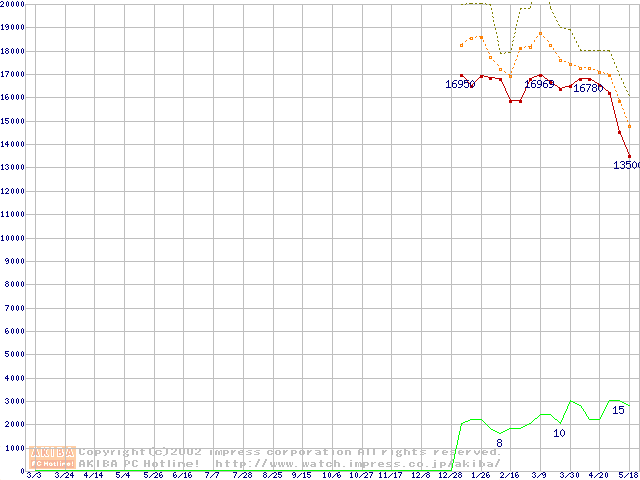Screen dimensions: 640x480
Task: Click the 1/26 x-axis date label
Action: coord(479,475)
